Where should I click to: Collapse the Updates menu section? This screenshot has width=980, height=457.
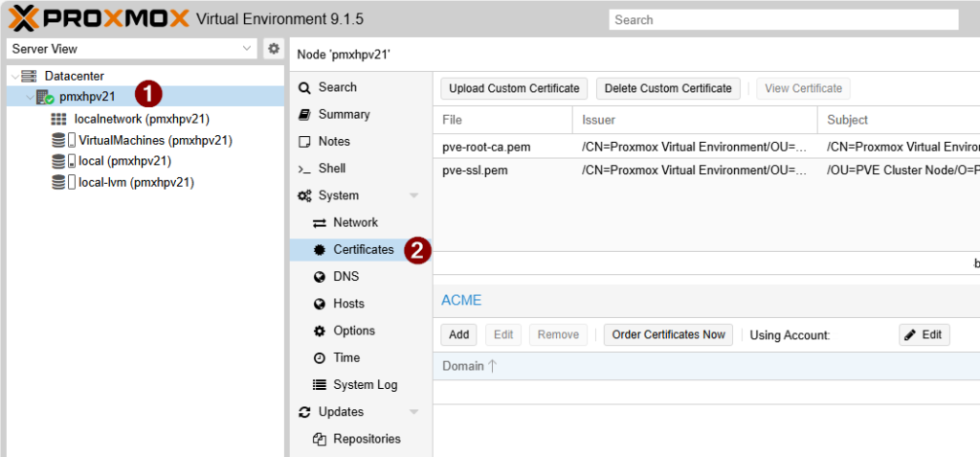(x=413, y=412)
